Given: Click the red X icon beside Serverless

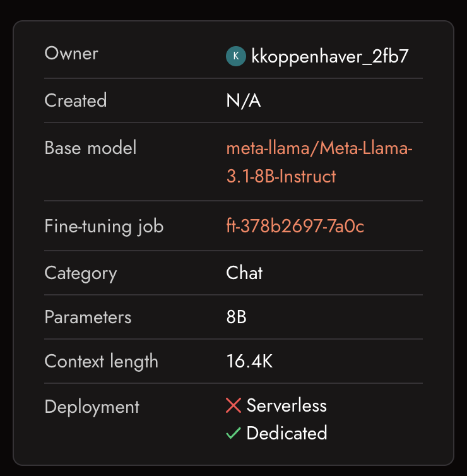Looking at the screenshot, I should coord(233,405).
